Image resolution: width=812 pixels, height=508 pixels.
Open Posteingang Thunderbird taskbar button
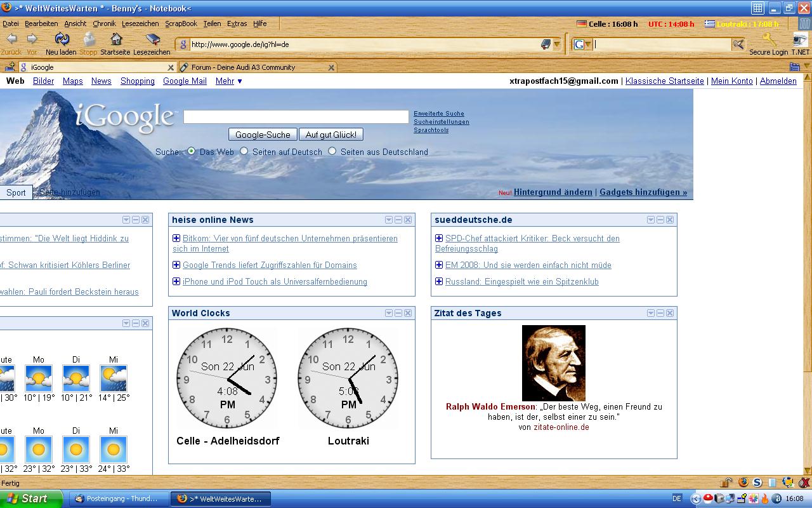[x=118, y=499]
